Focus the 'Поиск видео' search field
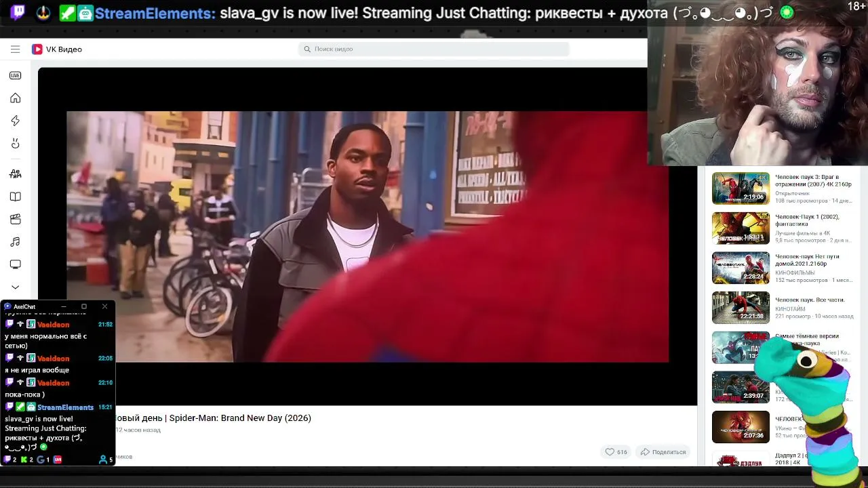868x488 pixels. point(434,49)
